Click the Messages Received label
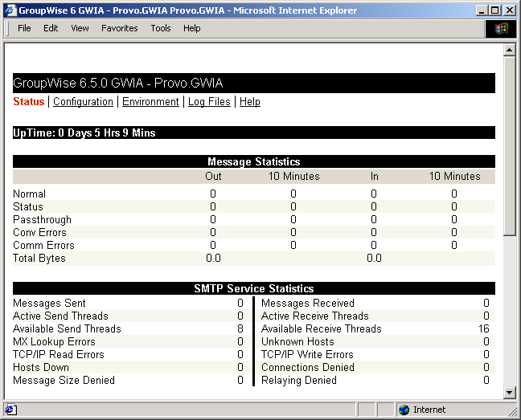The image size is (521, 420). click(x=308, y=303)
